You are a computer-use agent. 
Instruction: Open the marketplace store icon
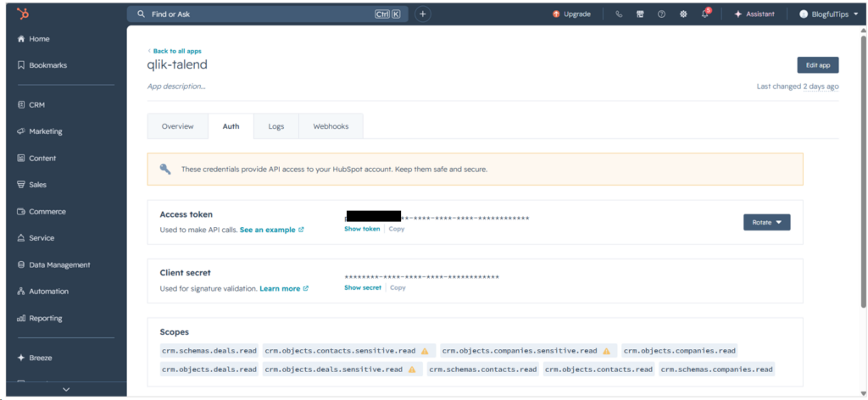point(640,14)
